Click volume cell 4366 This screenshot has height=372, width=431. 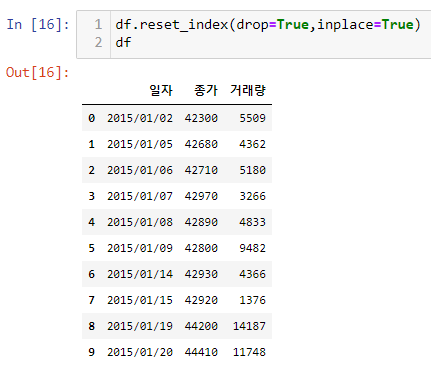pos(253,274)
